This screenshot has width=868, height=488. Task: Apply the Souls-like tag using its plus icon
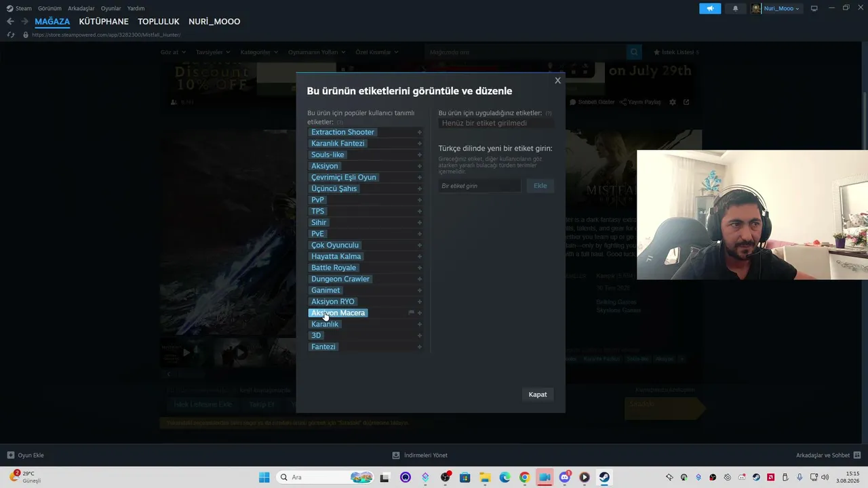pyautogui.click(x=420, y=155)
